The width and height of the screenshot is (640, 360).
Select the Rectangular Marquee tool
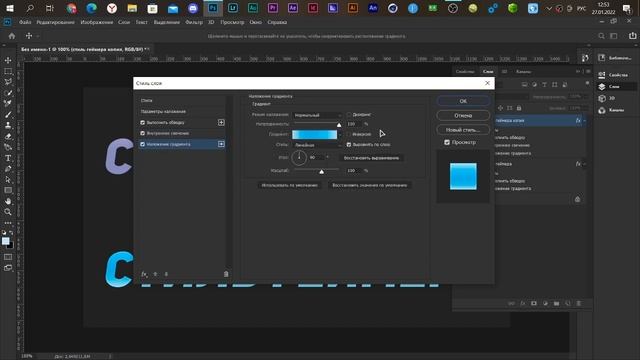(x=8, y=71)
